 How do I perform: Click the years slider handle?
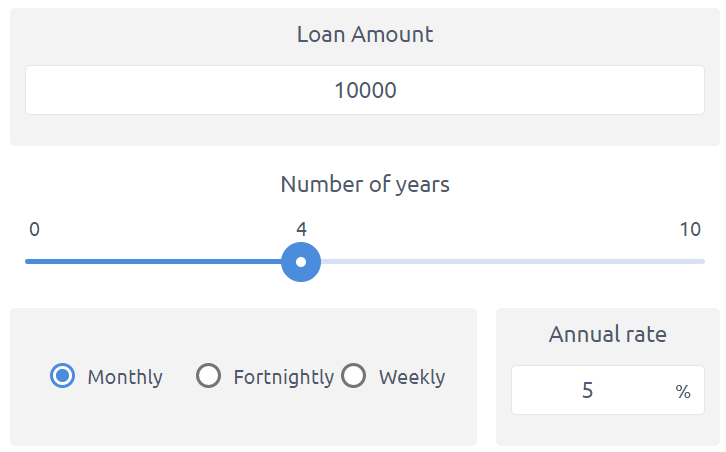click(301, 262)
